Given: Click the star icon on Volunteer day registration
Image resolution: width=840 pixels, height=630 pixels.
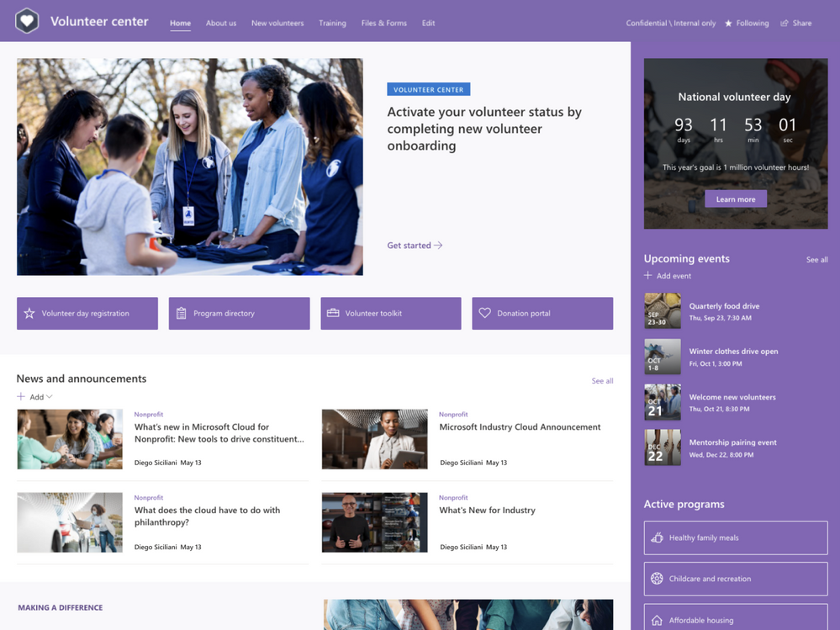Looking at the screenshot, I should (x=29, y=314).
